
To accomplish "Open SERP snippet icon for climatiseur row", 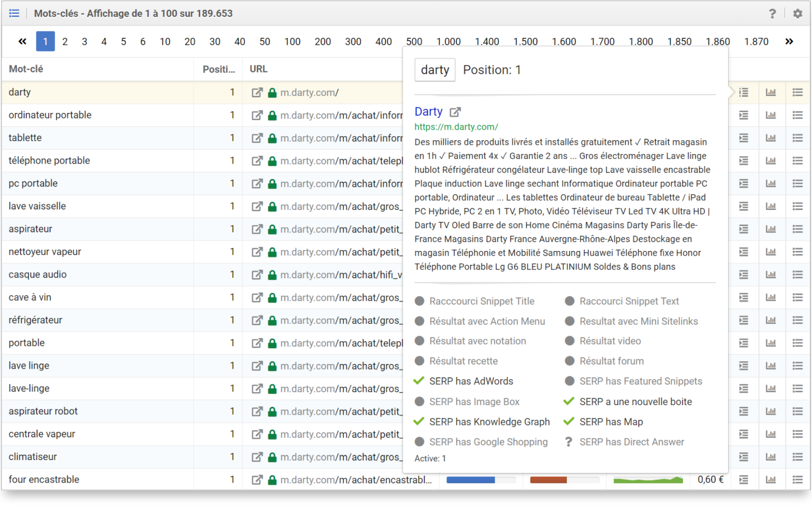I will point(744,457).
